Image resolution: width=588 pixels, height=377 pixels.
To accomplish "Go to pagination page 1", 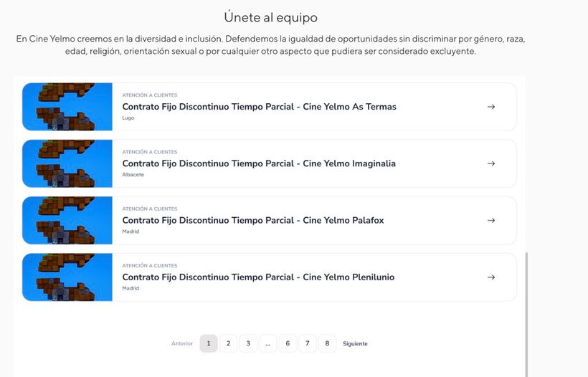I will 209,343.
